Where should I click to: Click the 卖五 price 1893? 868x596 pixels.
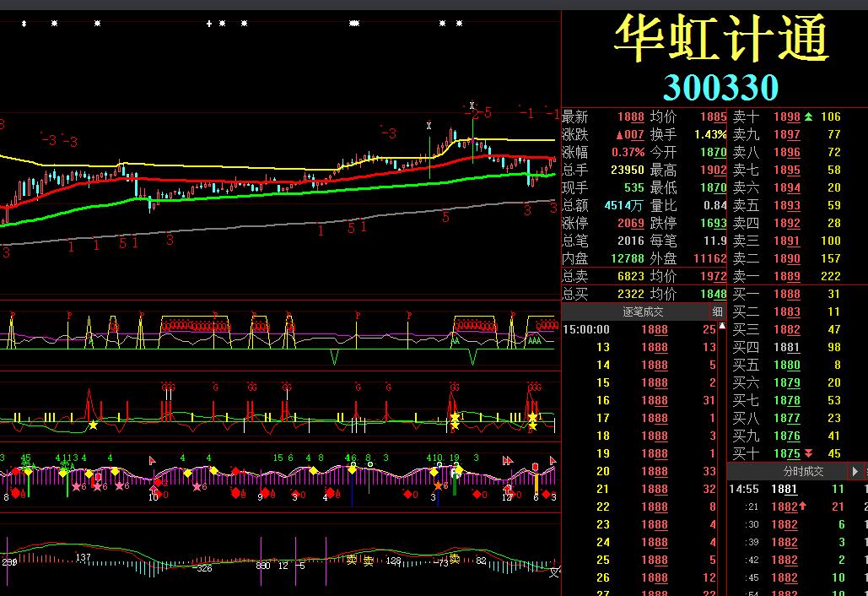coord(787,205)
